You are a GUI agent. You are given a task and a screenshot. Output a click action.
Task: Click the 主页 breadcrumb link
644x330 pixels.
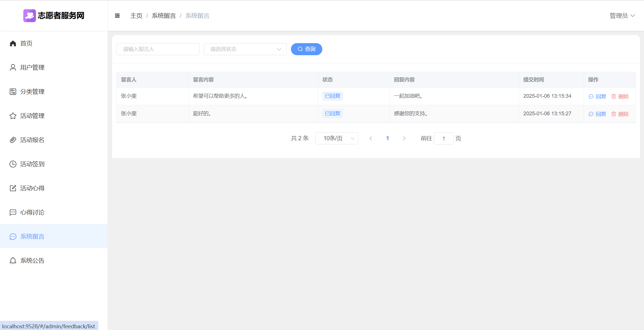(136, 16)
